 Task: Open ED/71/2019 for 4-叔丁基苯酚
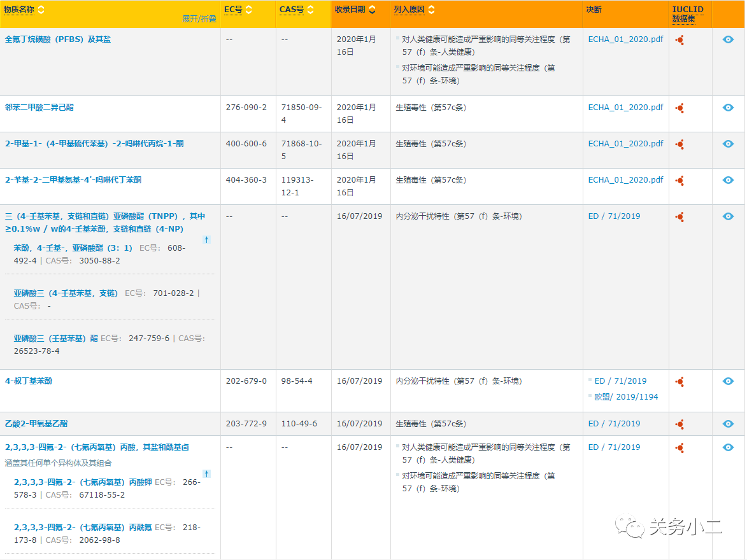tap(620, 381)
